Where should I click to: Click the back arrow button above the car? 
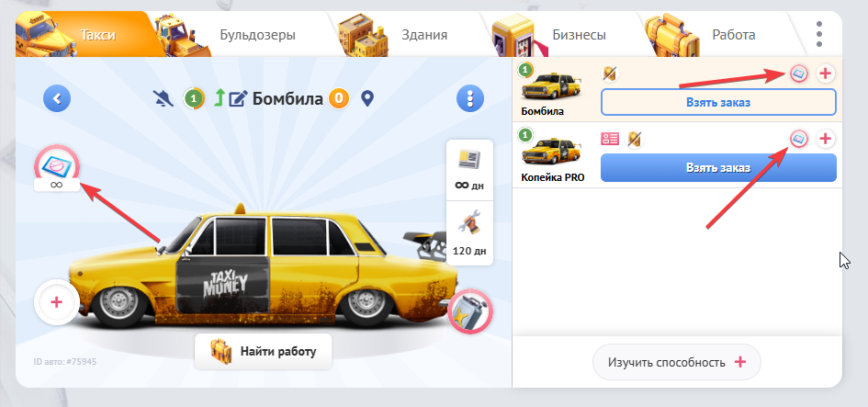(x=57, y=97)
